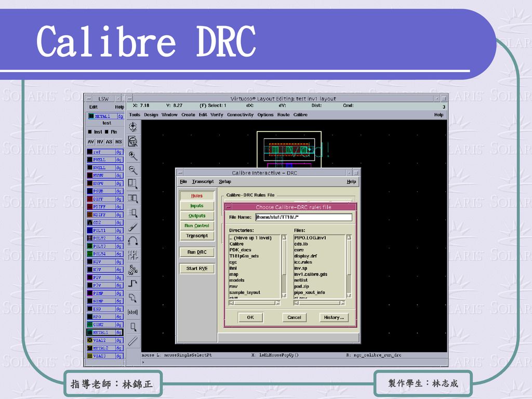Image resolution: width=532 pixels, height=399 pixels.
Task: Click the Save design icon in Virtuoso toolbar
Action: [x=133, y=127]
